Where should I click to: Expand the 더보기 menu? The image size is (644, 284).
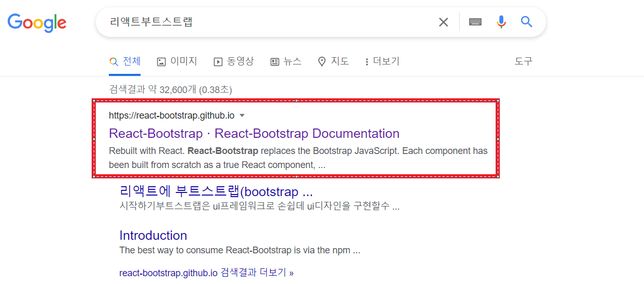pos(382,61)
